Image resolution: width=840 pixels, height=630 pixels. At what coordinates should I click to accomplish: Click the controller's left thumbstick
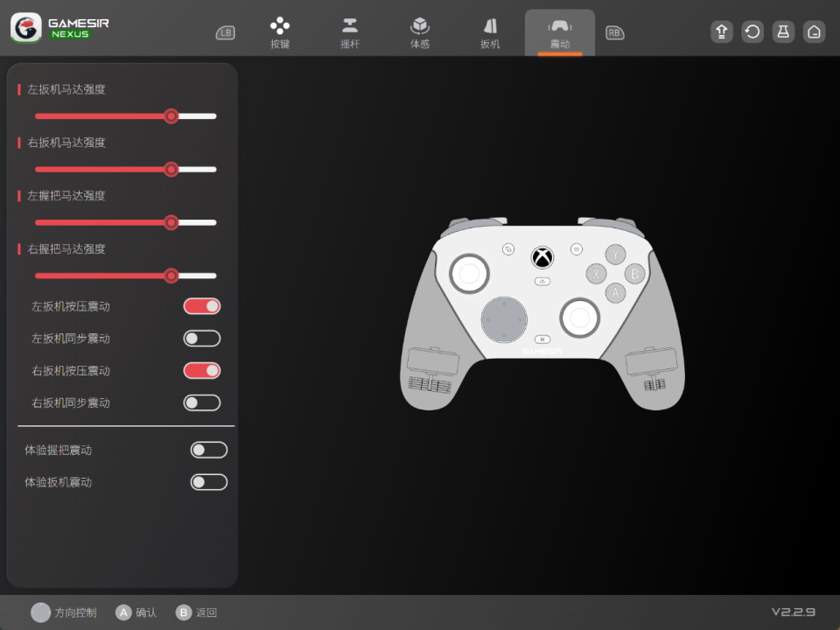pos(469,274)
